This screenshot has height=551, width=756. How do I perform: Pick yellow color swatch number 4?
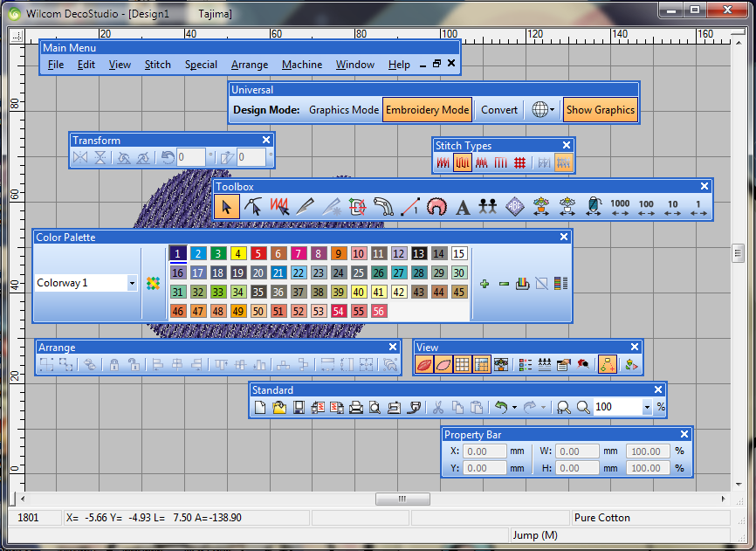(238, 254)
